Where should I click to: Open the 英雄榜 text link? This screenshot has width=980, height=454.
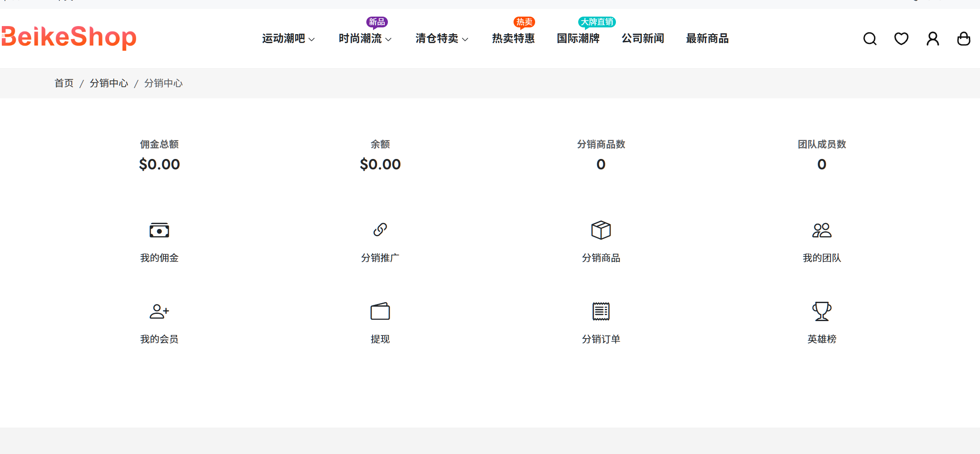(822, 339)
